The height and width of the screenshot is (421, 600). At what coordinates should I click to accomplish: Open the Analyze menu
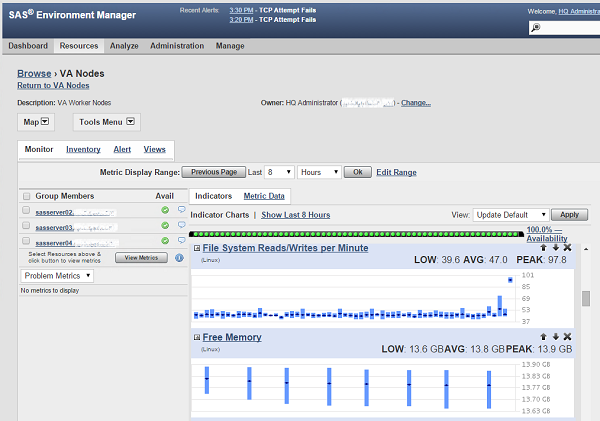point(124,46)
